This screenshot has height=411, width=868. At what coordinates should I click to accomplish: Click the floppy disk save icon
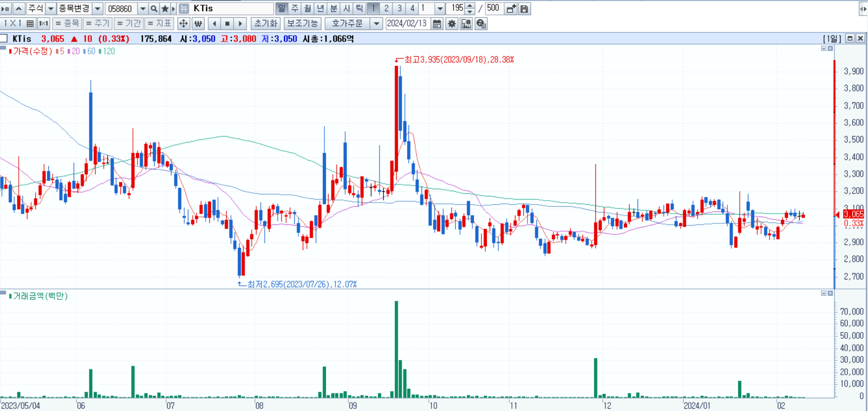524,9
